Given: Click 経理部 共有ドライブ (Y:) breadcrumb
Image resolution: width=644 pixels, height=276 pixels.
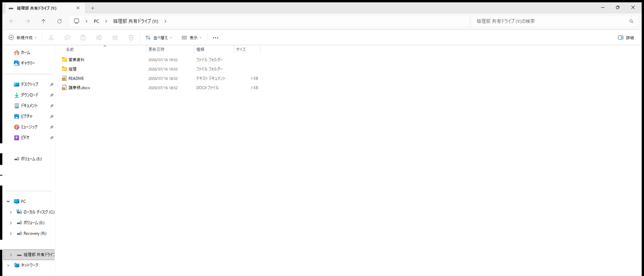Looking at the screenshot, I should tap(136, 21).
